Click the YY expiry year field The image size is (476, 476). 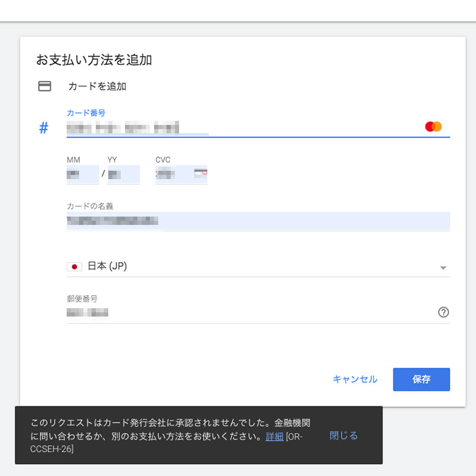point(123,174)
